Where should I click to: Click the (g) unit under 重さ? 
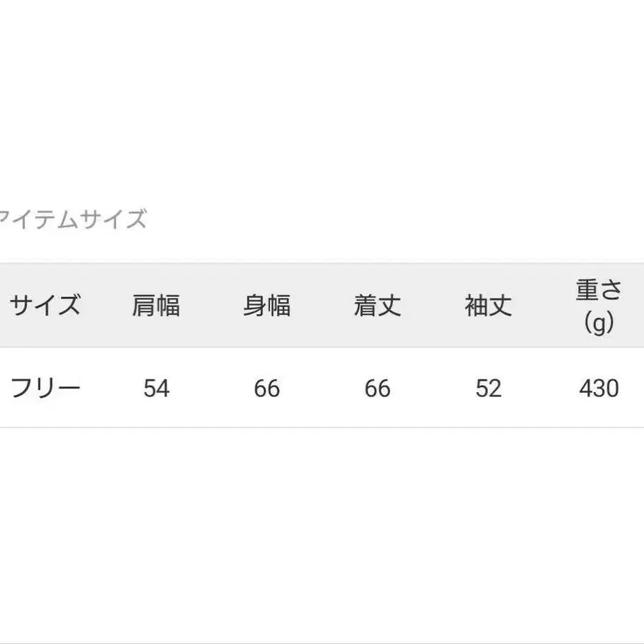(x=599, y=323)
